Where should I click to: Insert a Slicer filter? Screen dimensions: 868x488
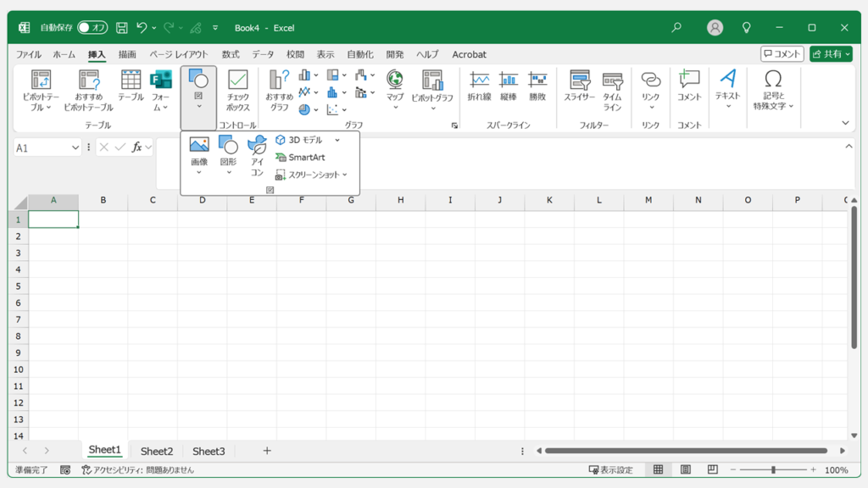point(580,86)
